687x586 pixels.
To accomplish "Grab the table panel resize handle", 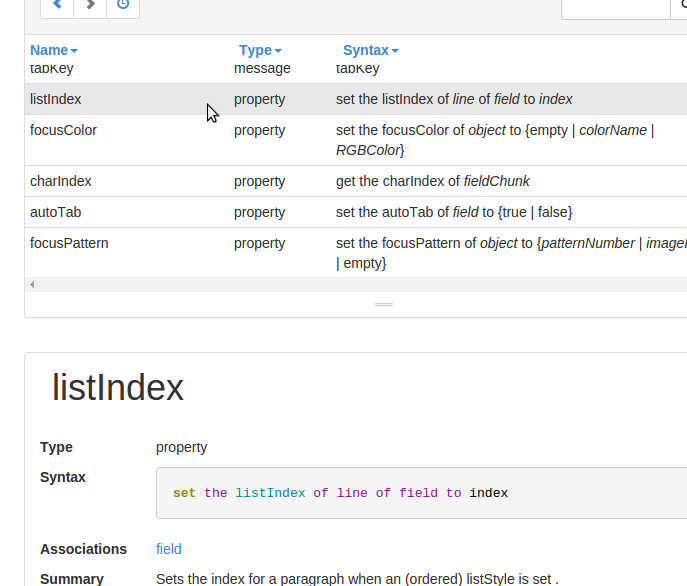I will pos(383,304).
